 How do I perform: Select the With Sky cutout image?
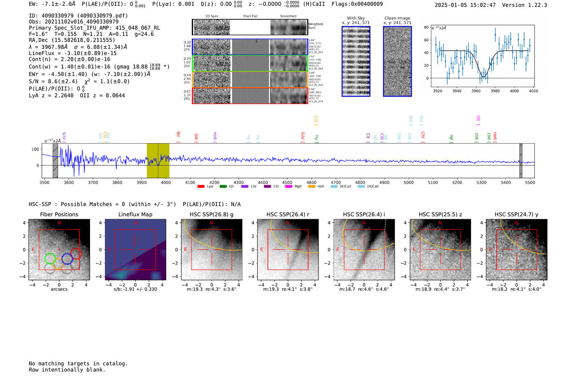tap(356, 61)
